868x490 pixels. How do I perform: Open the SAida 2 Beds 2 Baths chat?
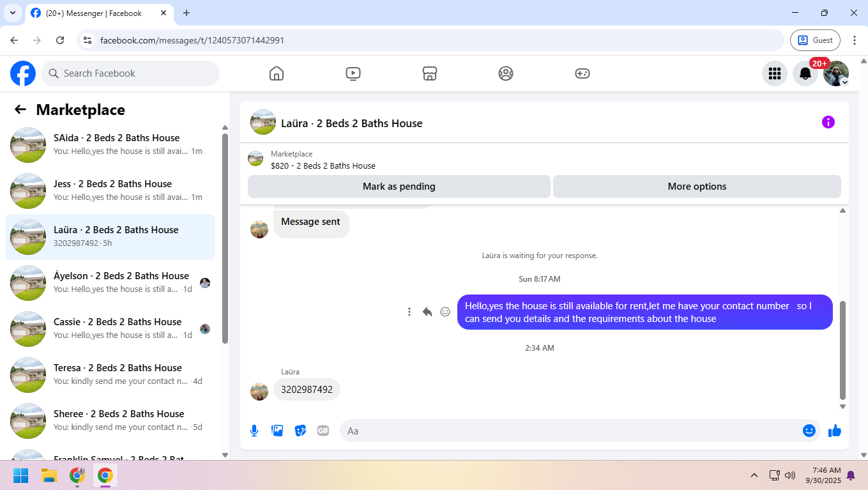click(x=110, y=145)
